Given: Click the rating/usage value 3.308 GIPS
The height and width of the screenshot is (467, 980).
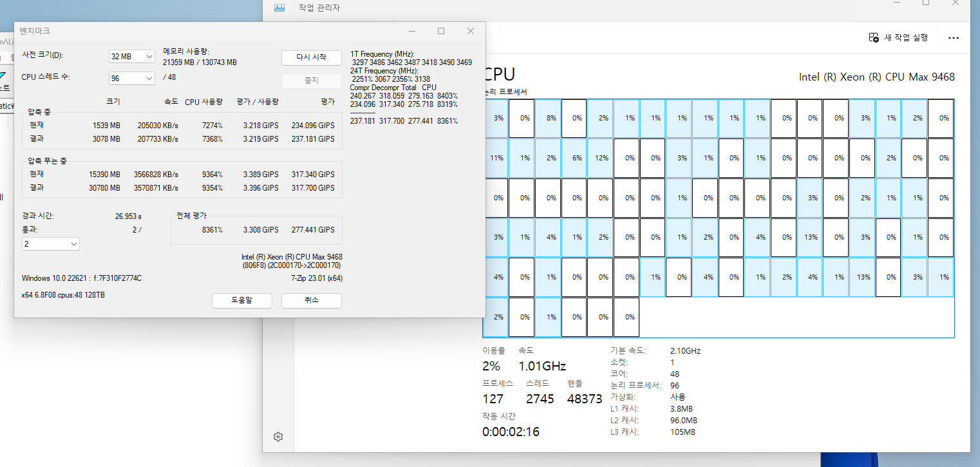Looking at the screenshot, I should pos(261,229).
